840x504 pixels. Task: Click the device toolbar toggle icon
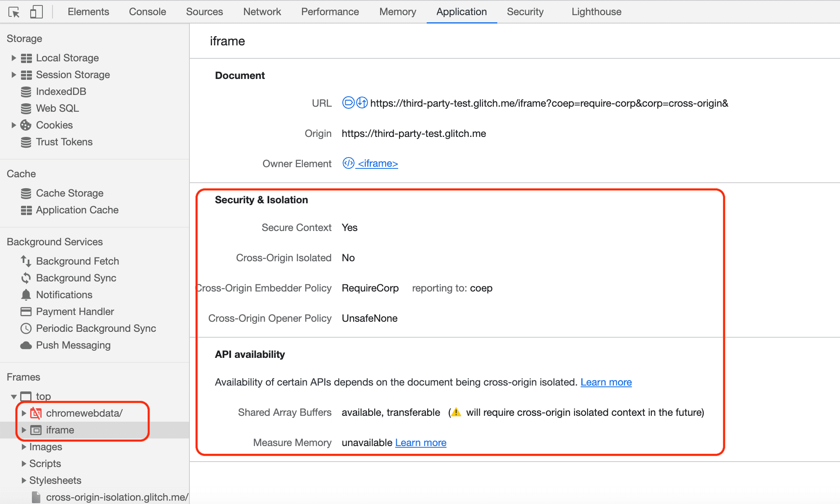pyautogui.click(x=35, y=11)
